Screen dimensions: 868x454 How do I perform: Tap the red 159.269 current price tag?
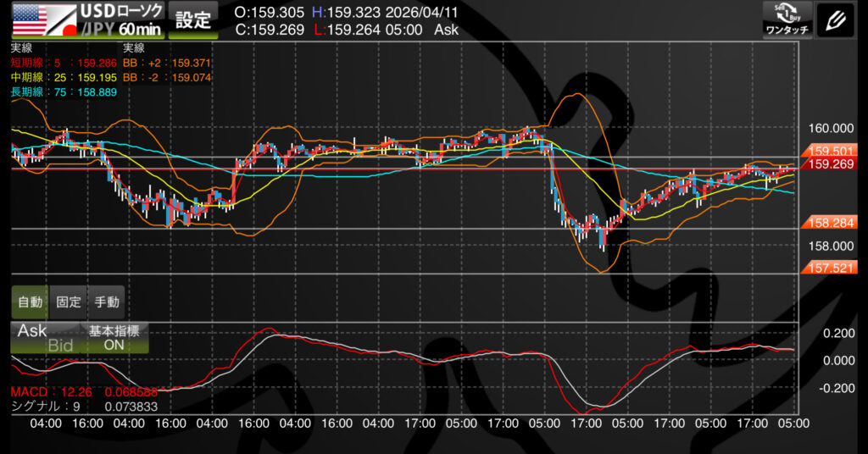(830, 164)
